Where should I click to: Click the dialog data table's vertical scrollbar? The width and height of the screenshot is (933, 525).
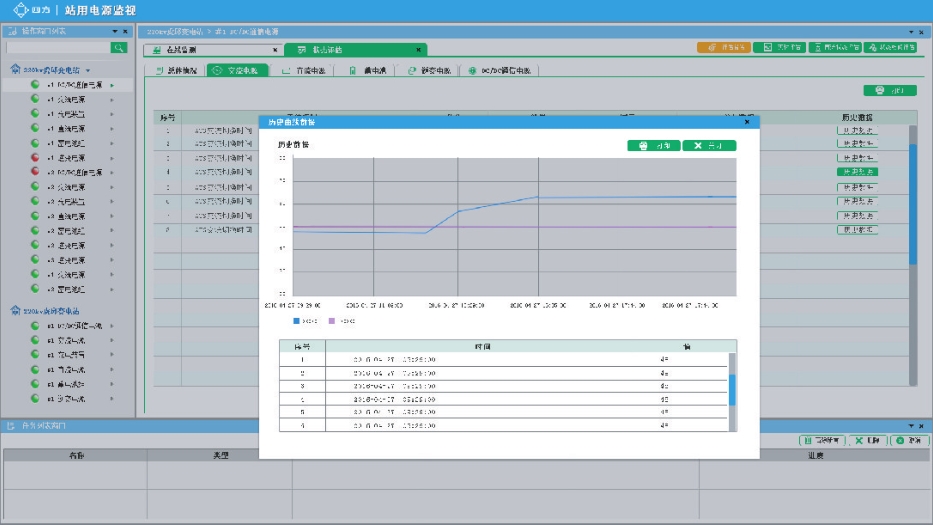pos(732,390)
